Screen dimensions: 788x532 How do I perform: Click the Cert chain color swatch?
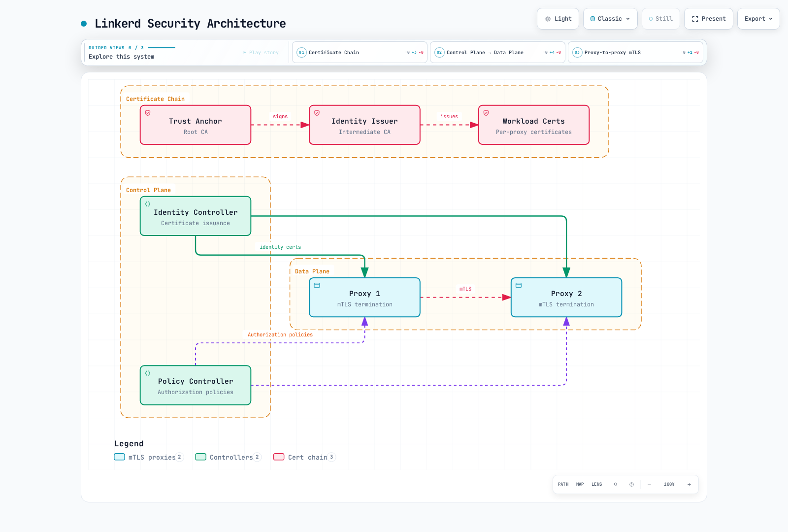coord(279,457)
